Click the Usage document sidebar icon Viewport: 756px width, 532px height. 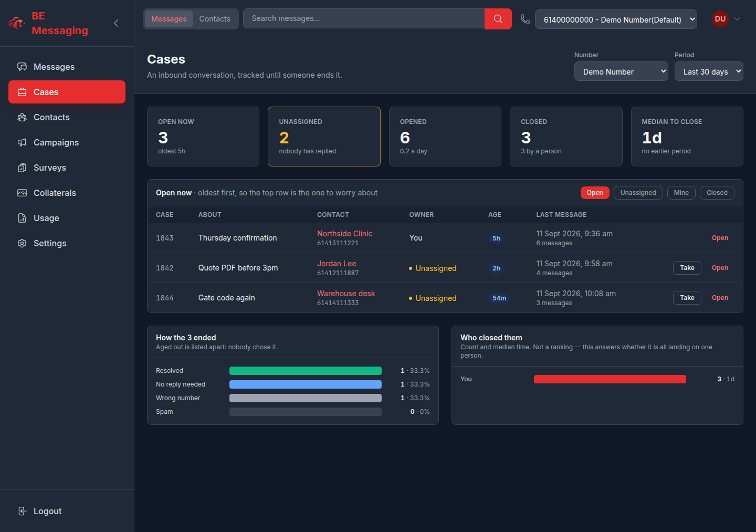click(x=22, y=218)
